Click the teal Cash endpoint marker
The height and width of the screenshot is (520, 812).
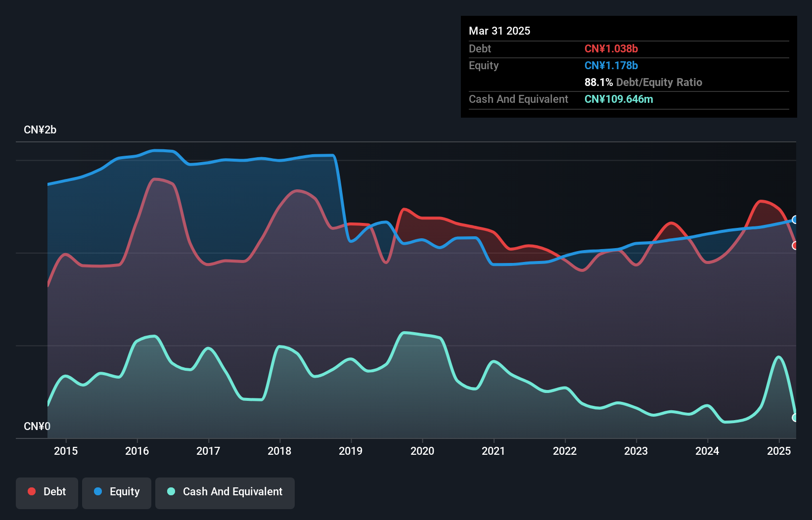coord(795,418)
